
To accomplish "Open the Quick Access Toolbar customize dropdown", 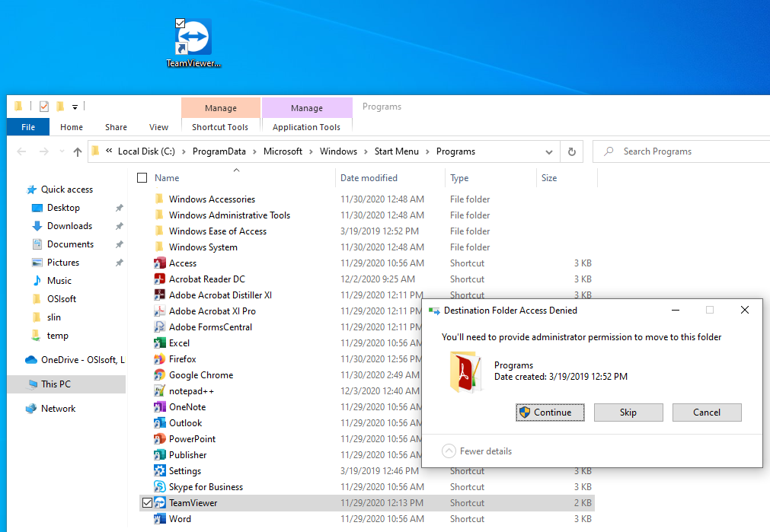I will 75,107.
